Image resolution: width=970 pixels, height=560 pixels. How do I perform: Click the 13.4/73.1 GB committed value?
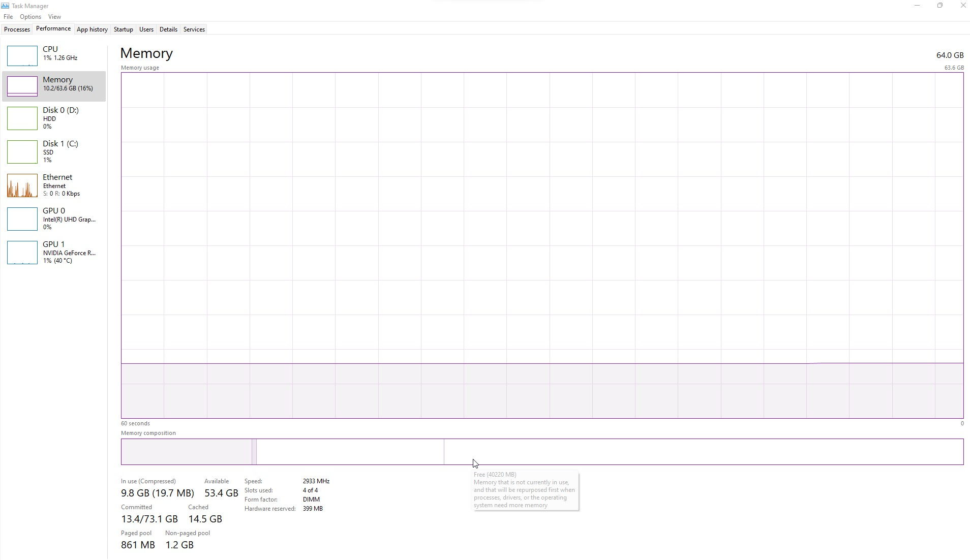[x=149, y=519]
